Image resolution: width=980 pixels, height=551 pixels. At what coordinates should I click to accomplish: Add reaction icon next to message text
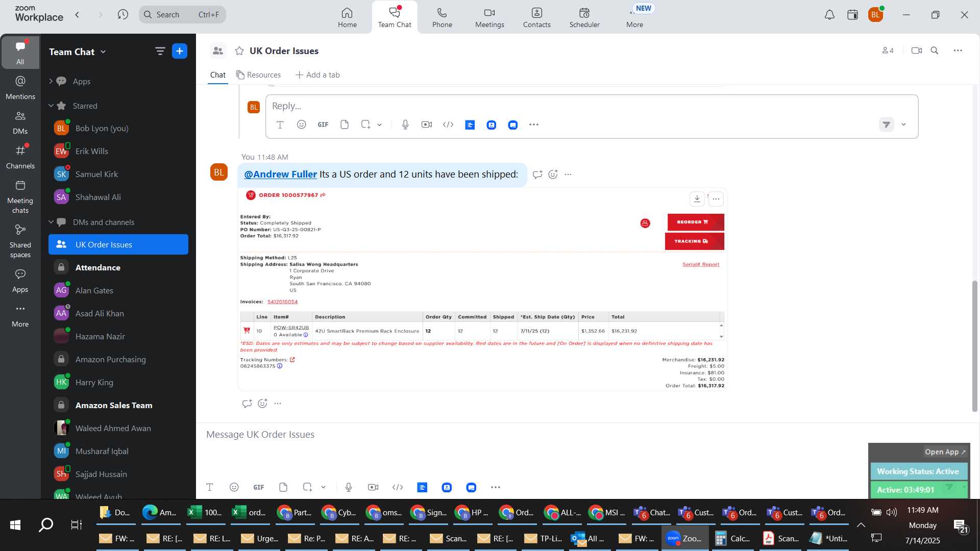click(x=553, y=174)
